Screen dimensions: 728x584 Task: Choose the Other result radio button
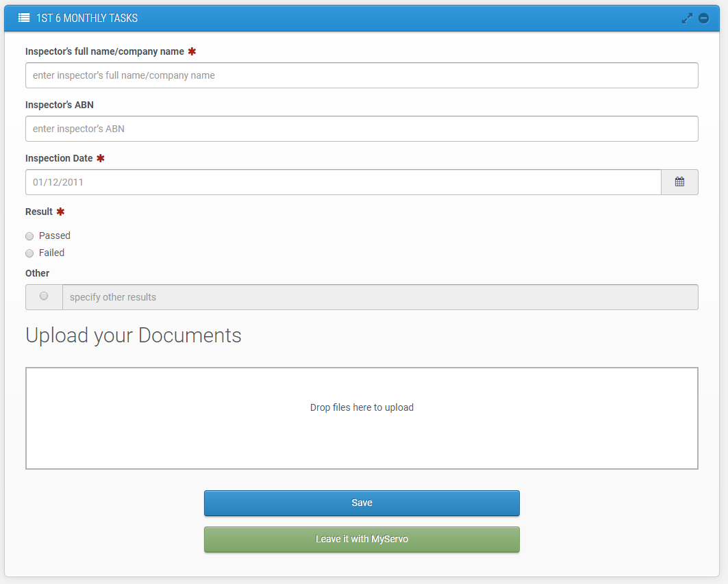pos(44,296)
